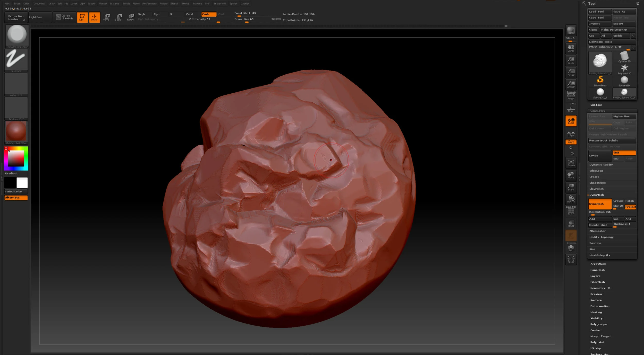
Task: Click the LightBox button
Action: tap(40, 17)
